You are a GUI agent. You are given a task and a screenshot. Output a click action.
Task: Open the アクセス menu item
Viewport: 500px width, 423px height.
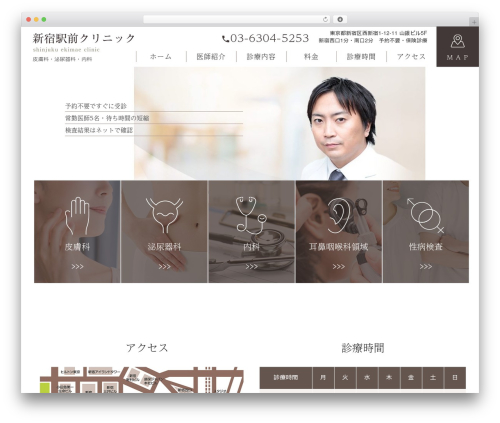411,57
